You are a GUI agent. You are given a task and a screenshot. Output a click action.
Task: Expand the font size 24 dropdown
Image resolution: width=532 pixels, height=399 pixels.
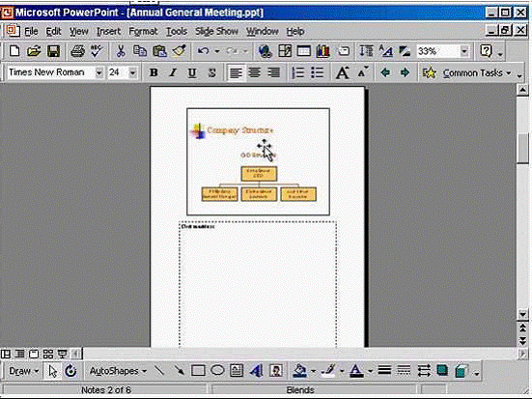[x=132, y=72]
